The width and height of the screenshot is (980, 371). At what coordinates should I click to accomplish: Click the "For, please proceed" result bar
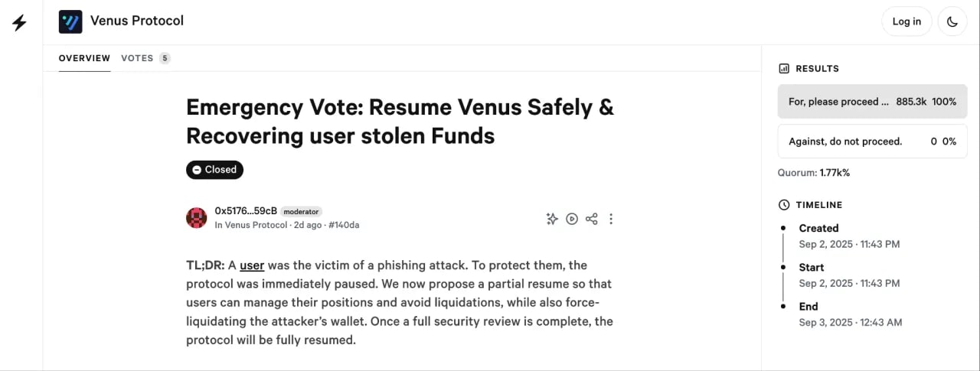872,102
